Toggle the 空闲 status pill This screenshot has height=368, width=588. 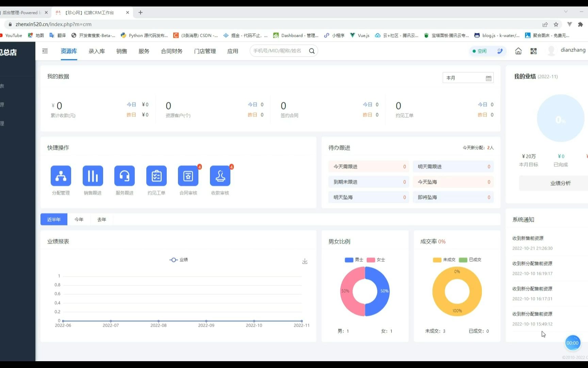[487, 51]
